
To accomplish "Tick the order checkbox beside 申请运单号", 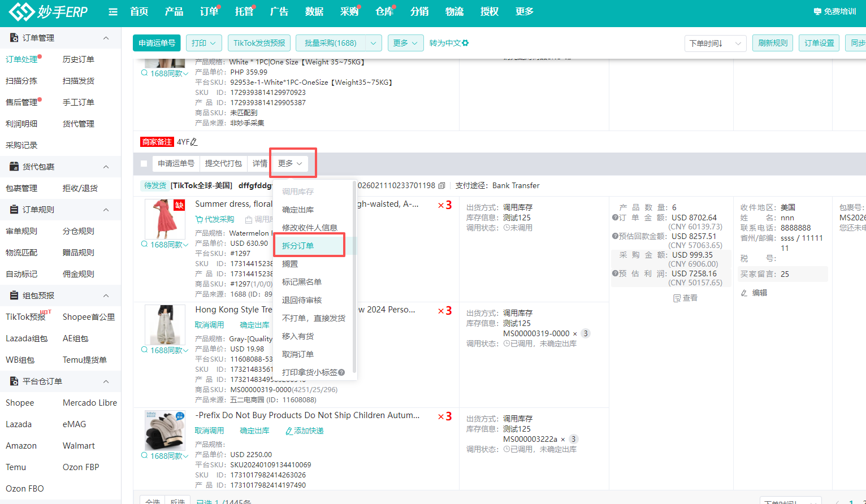I will click(144, 164).
